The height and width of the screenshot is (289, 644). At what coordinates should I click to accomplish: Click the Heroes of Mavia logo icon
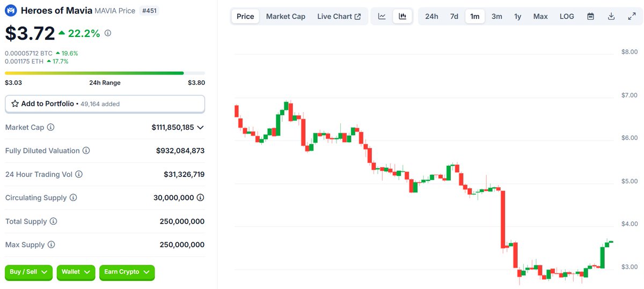[11, 11]
